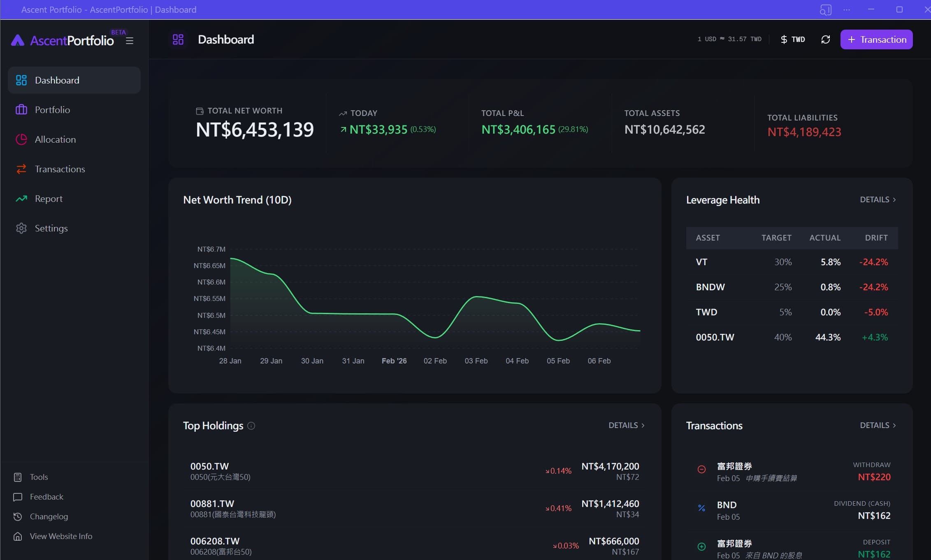The height and width of the screenshot is (560, 931).
Task: Open the Portfolio page
Action: [74, 110]
